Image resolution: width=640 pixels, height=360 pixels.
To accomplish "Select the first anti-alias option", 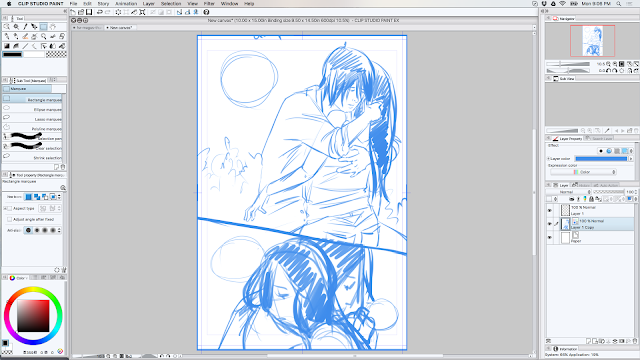I will [x=28, y=230].
